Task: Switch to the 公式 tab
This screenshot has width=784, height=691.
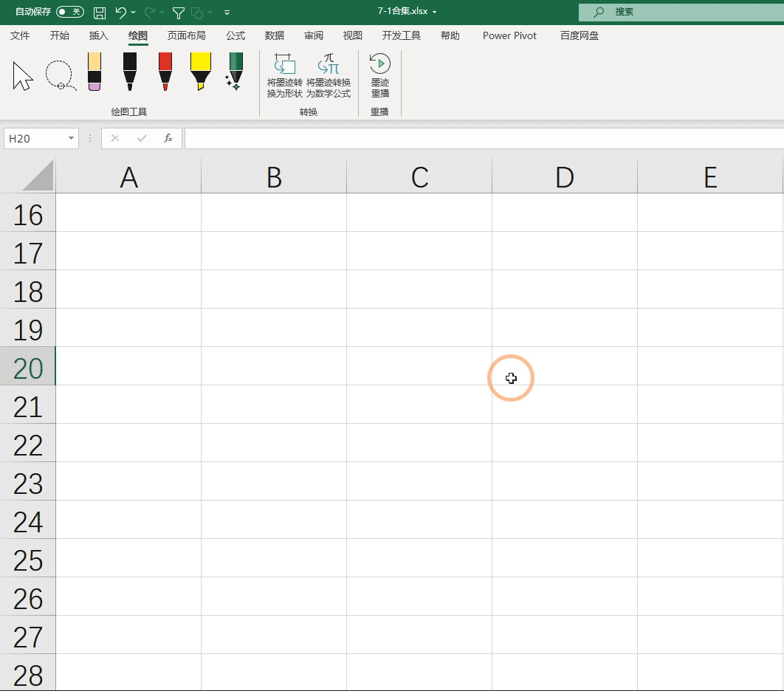Action: tap(235, 35)
